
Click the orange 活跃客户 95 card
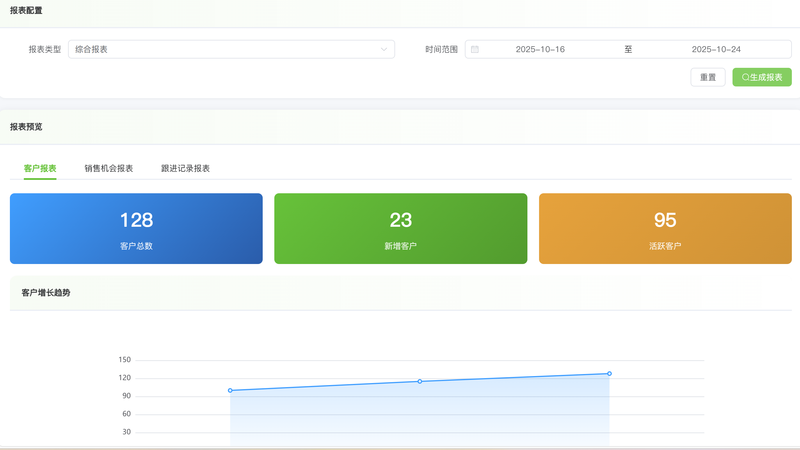665,228
